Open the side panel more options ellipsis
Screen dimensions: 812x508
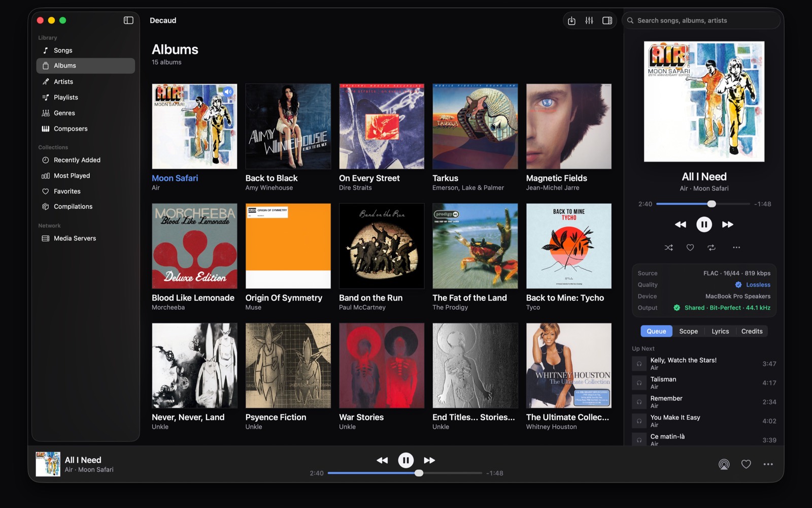[x=736, y=247]
